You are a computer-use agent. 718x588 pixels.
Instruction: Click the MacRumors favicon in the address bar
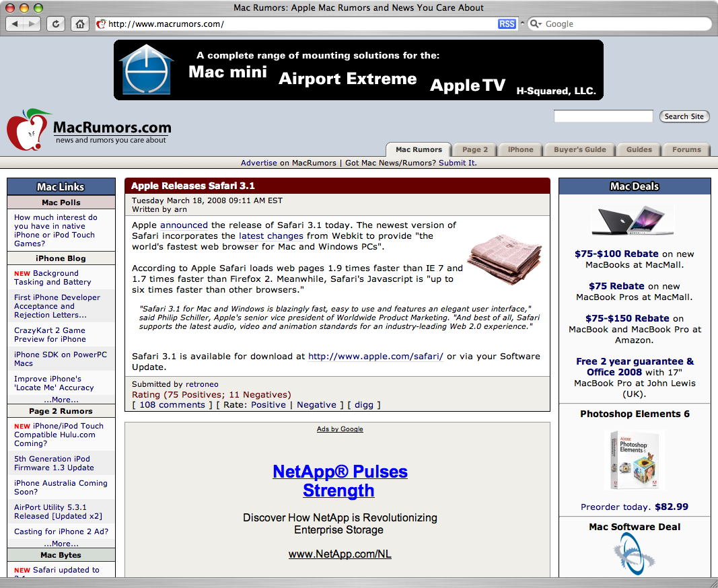[101, 24]
